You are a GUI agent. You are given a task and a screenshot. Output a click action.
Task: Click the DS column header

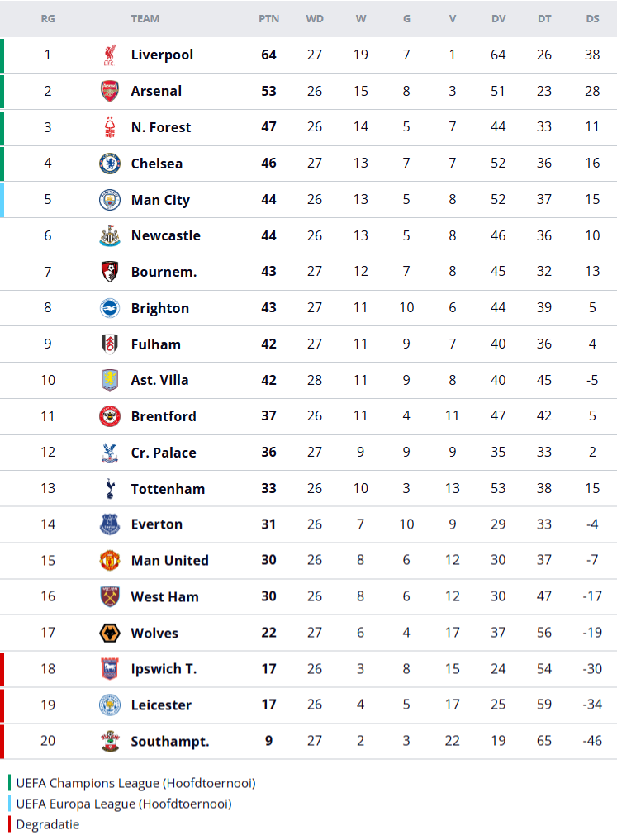point(592,18)
